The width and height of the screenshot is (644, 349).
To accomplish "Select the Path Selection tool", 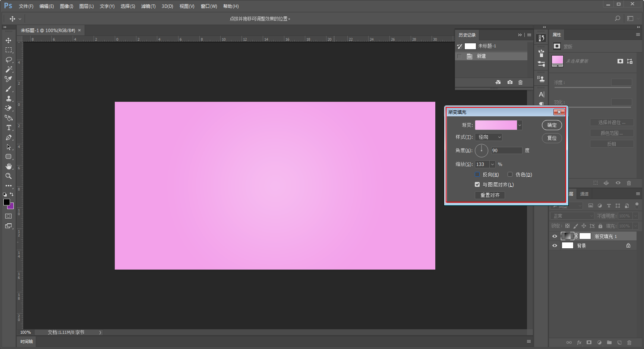I will (9, 147).
